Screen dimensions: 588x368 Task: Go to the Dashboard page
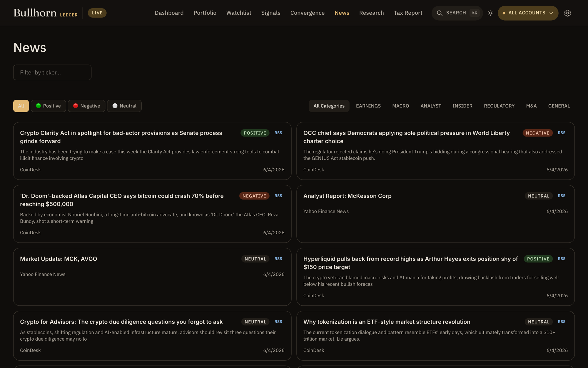coord(169,13)
